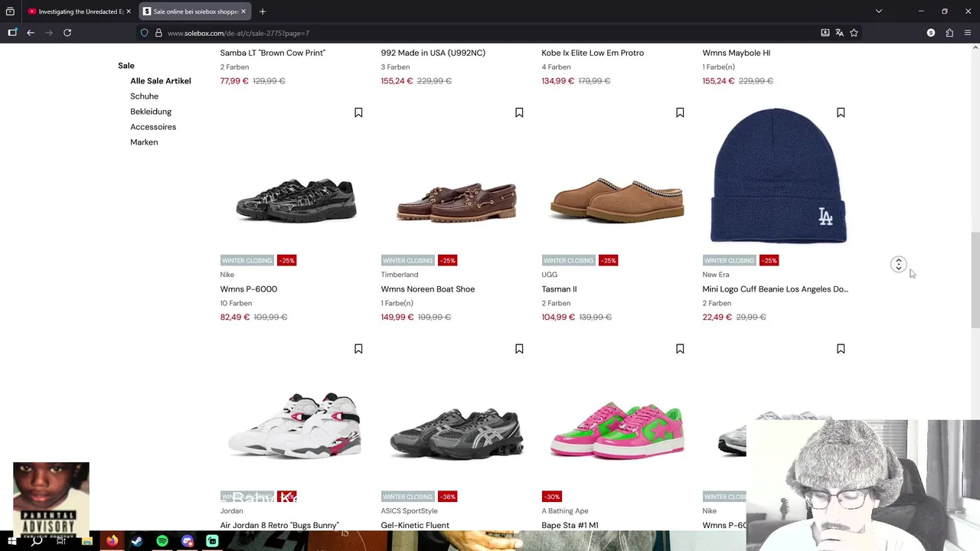Screen dimensions: 980x551
Task: Click the autoscroll up-down arrow indicator
Action: 899,264
